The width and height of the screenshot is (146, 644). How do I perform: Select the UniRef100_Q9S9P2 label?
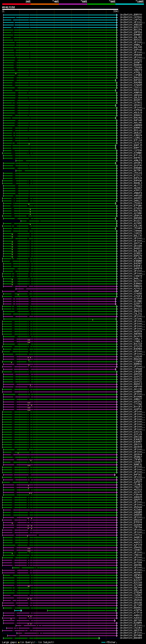[x=131, y=163]
